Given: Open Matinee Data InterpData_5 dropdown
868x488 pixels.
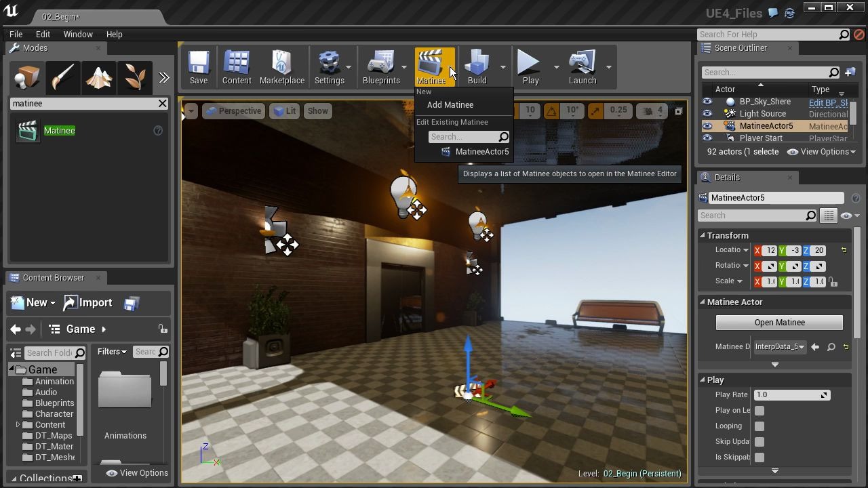Looking at the screenshot, I should [x=779, y=346].
